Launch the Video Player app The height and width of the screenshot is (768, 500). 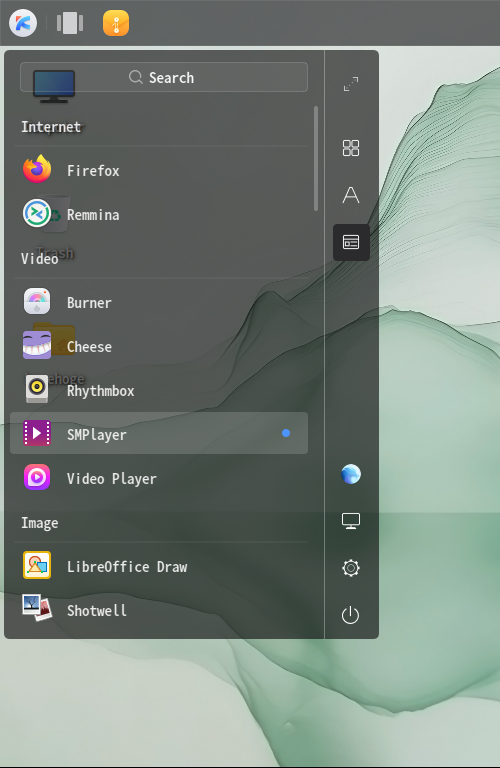pos(159,478)
